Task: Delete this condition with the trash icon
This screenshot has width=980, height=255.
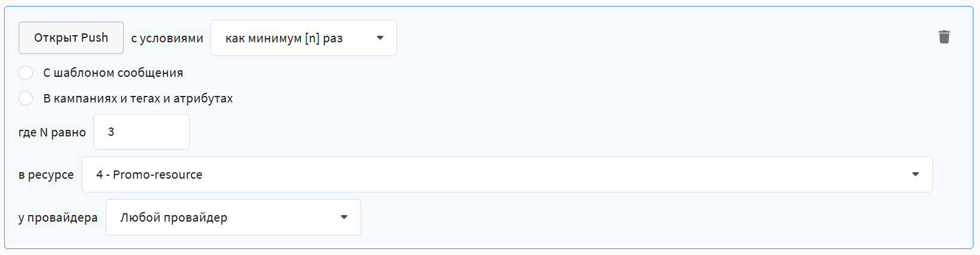Action: [944, 37]
